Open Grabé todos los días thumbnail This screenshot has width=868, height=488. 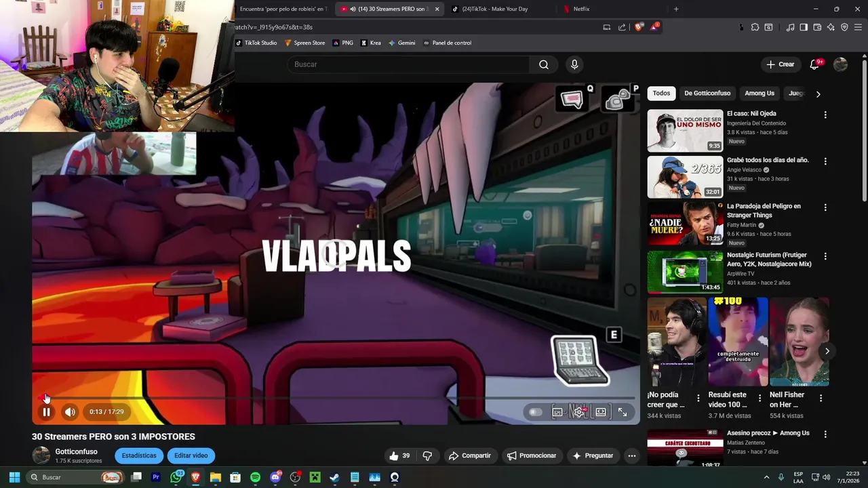click(x=685, y=177)
